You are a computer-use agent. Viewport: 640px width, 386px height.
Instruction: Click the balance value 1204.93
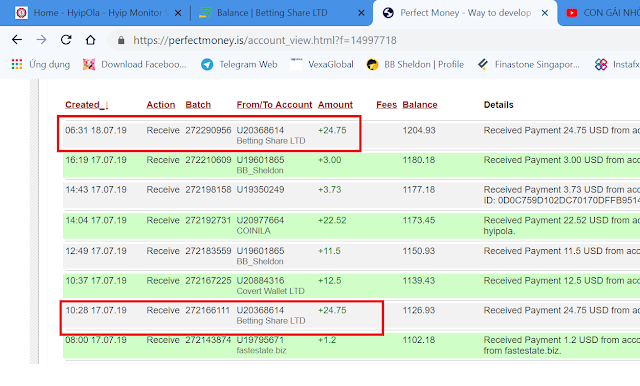click(419, 130)
